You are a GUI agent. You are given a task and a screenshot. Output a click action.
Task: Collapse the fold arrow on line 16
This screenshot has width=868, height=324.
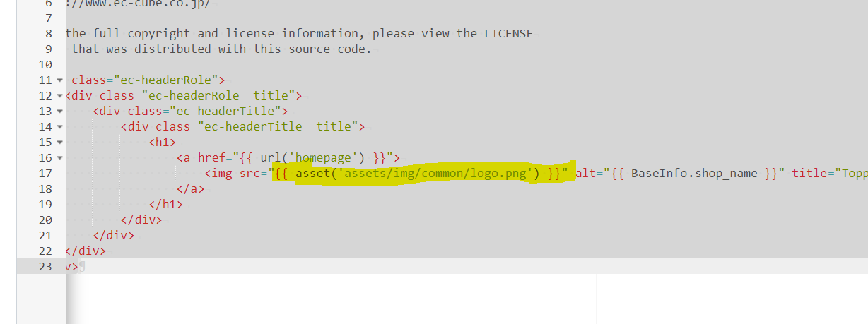click(59, 158)
